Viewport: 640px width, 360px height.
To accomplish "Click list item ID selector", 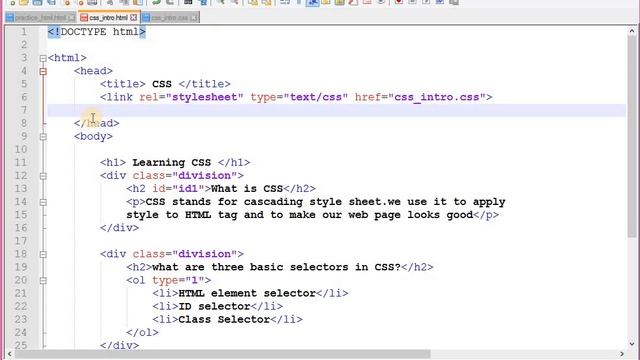I will (x=214, y=306).
